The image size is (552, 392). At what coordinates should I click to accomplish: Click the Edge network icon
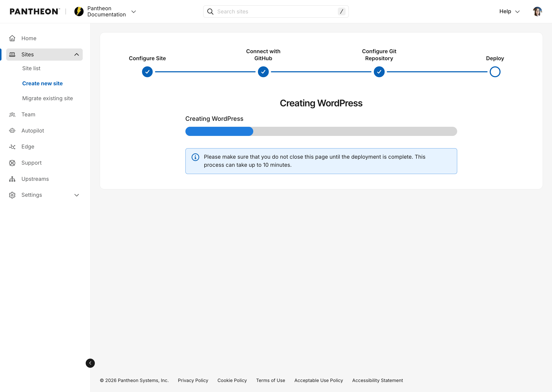[x=12, y=147]
